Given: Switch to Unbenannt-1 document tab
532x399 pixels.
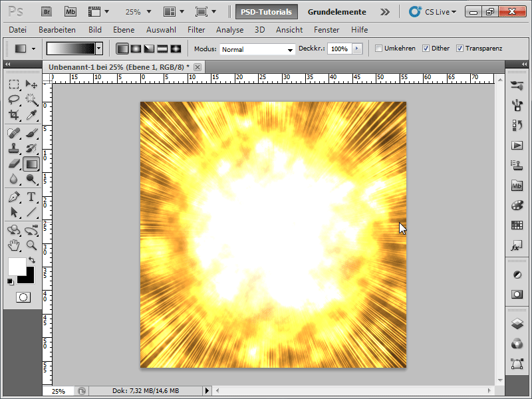Looking at the screenshot, I should coord(119,67).
